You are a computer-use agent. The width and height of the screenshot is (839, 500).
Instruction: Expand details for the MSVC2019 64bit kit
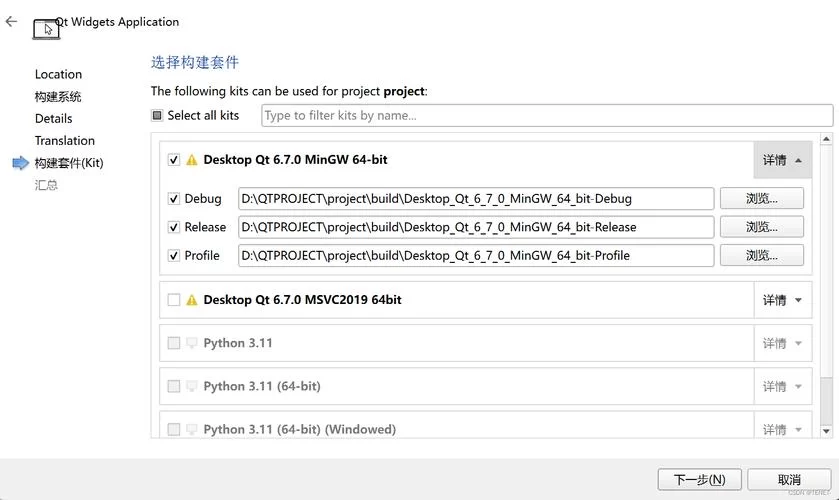click(782, 300)
